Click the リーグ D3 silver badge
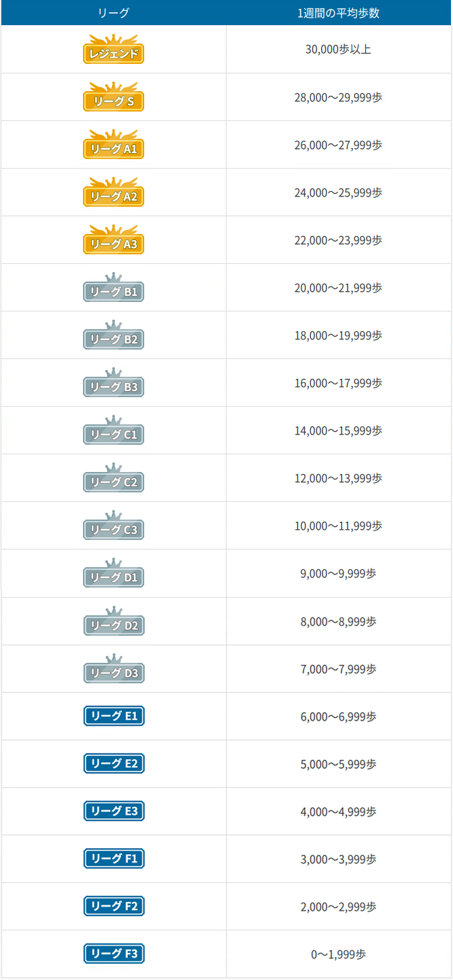Viewport: 453px width, 980px height. tap(114, 669)
